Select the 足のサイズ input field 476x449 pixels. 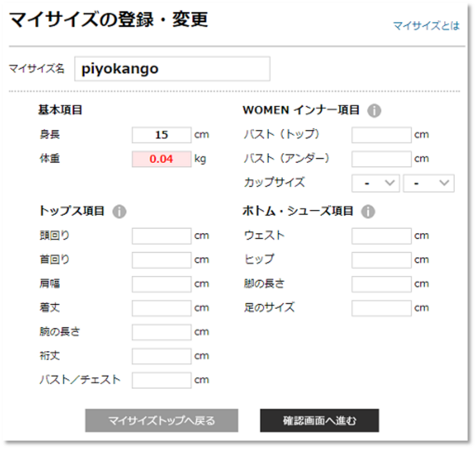(381, 308)
